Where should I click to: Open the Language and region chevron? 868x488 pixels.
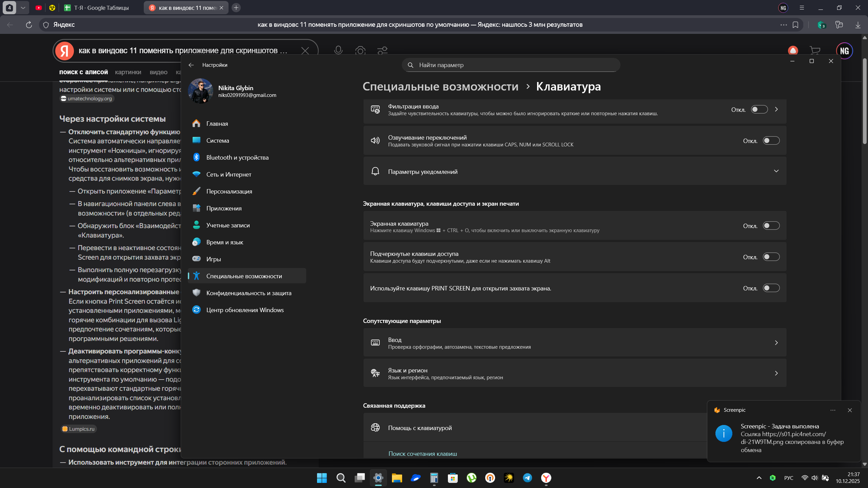coord(776,373)
